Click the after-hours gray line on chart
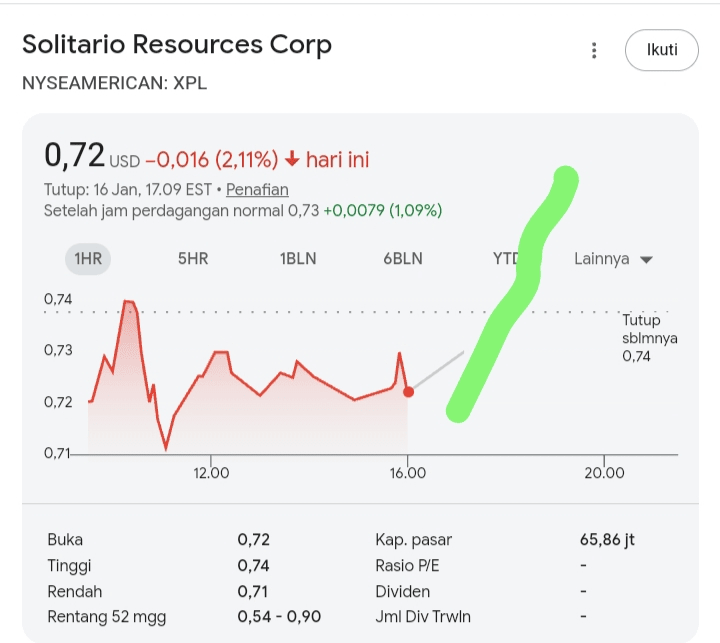Image resolution: width=720 pixels, height=643 pixels. point(439,370)
